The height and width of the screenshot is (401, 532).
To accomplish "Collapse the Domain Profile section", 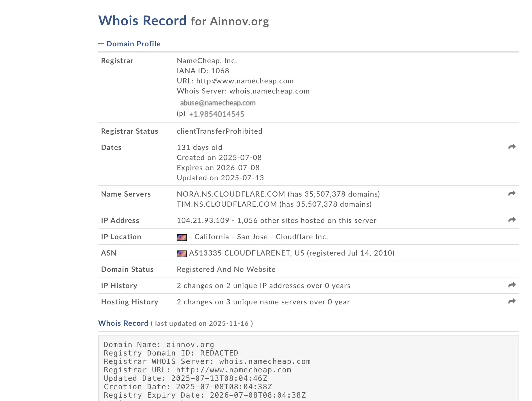I will pyautogui.click(x=133, y=44).
